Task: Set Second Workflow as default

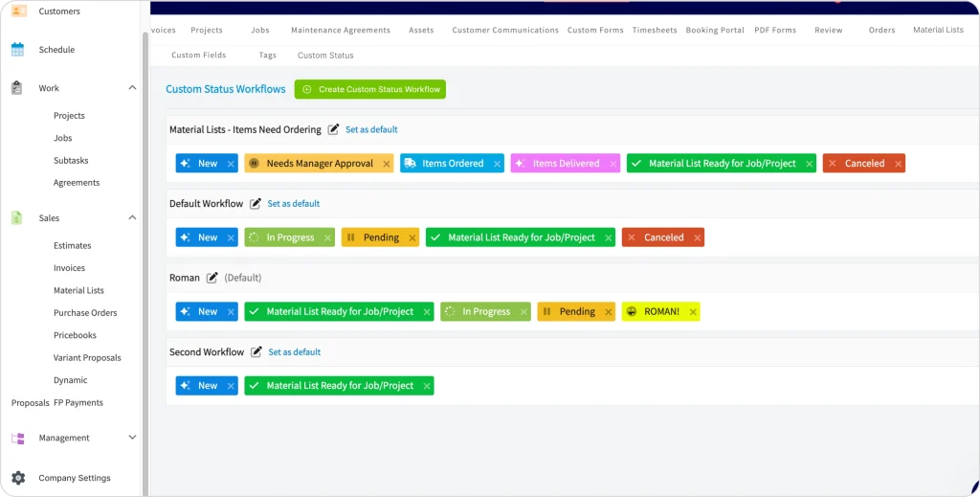Action: (295, 352)
